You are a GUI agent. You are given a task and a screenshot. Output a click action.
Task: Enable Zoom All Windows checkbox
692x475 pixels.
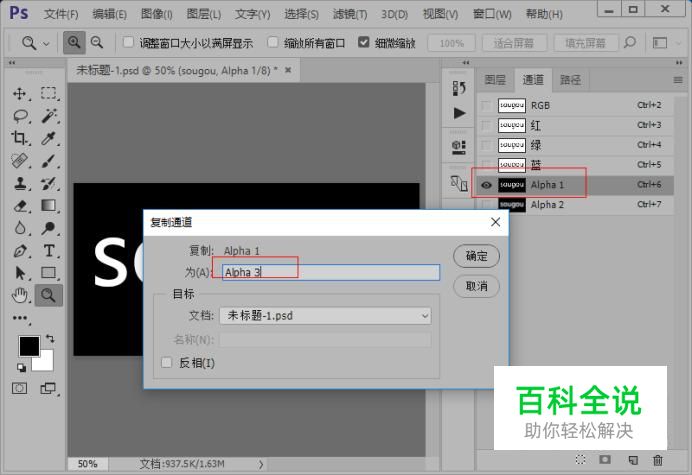coord(273,42)
